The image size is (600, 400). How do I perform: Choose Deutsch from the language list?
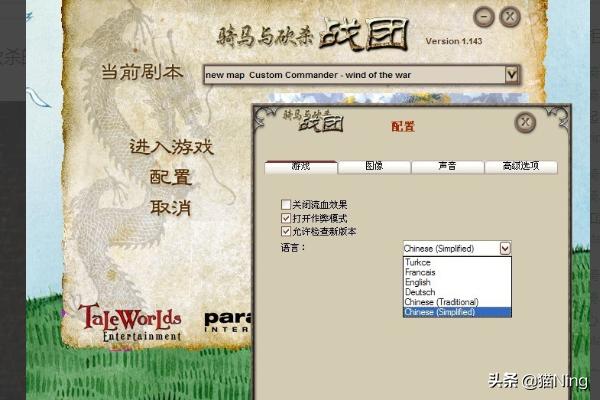click(457, 292)
